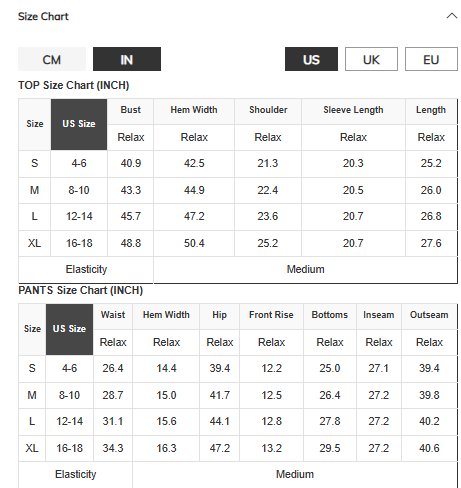Click the Waist column header

coord(113,315)
